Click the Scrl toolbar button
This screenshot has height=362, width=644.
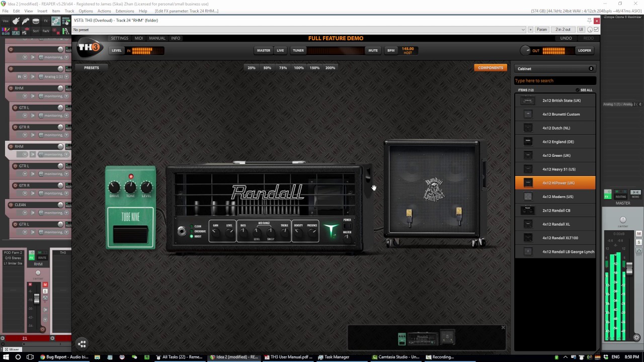(x=36, y=31)
